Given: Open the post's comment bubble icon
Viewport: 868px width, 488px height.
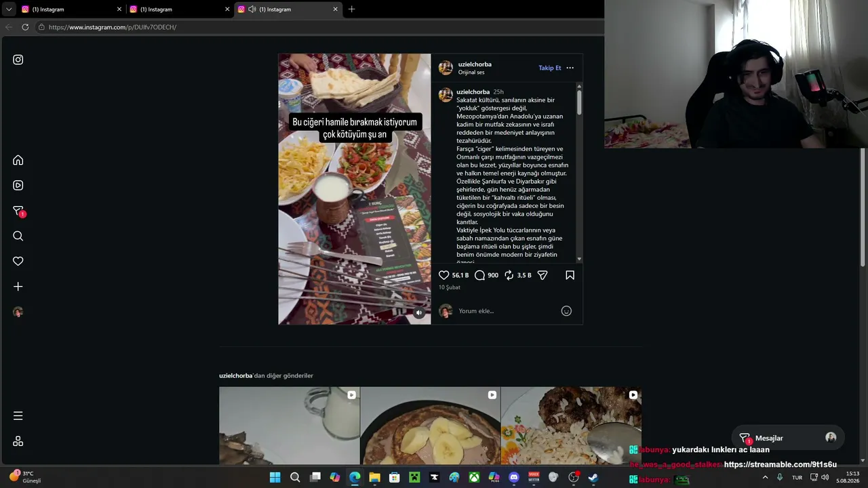Looking at the screenshot, I should tap(480, 275).
